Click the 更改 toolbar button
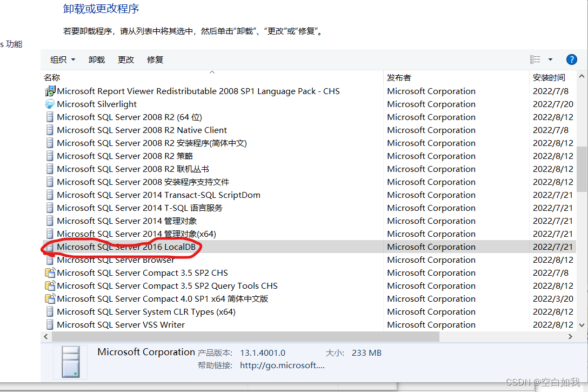This screenshot has width=588, height=392. tap(126, 59)
